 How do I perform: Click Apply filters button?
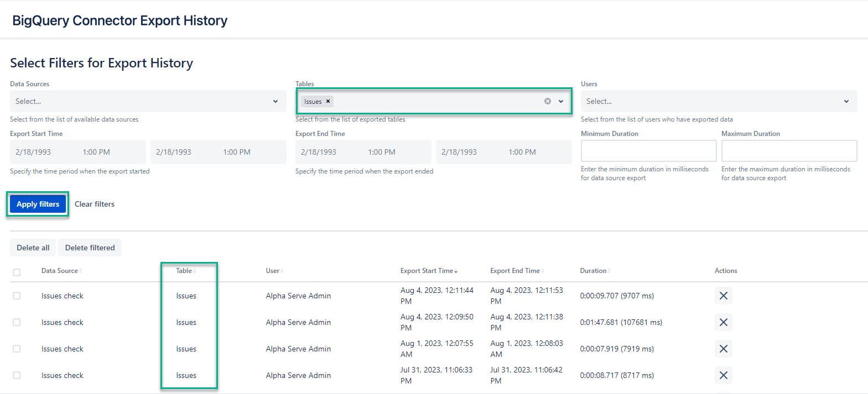click(38, 204)
